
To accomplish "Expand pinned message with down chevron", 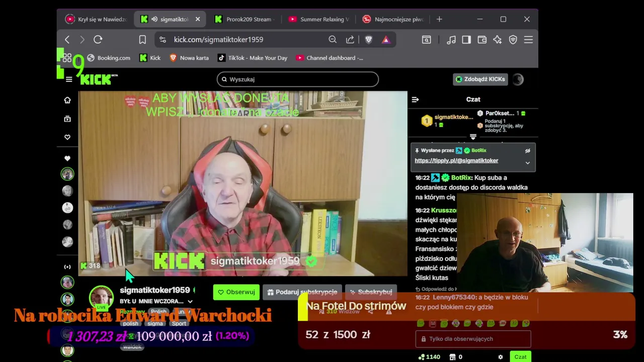I will pyautogui.click(x=528, y=163).
